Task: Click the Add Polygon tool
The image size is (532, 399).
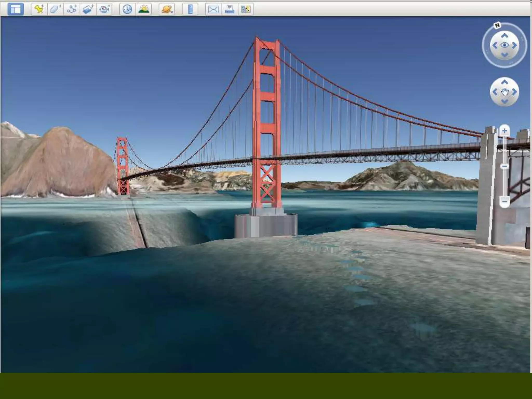Action: pos(55,10)
